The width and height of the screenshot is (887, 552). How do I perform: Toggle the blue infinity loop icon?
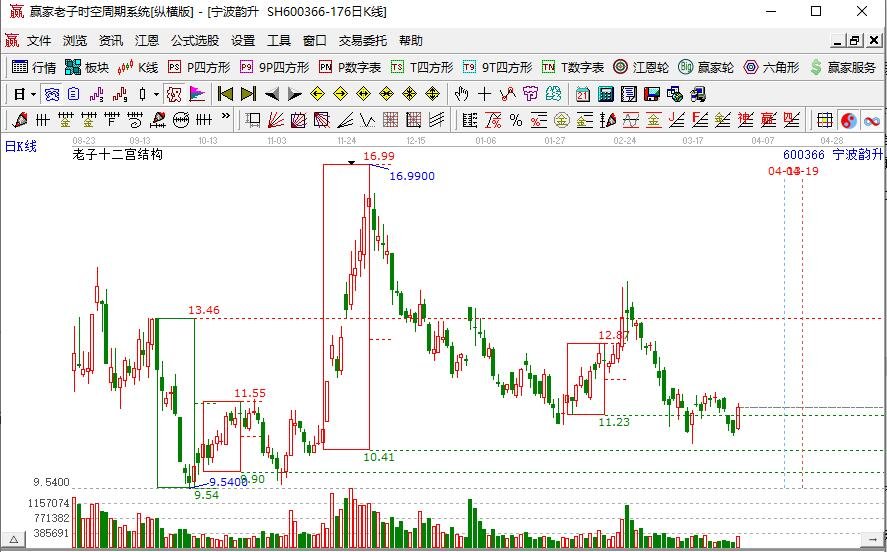(x=872, y=120)
